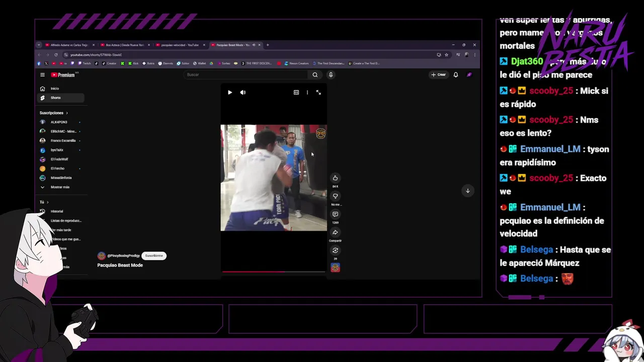Click the search magnifier button
This screenshot has width=644, height=362.
click(x=315, y=74)
